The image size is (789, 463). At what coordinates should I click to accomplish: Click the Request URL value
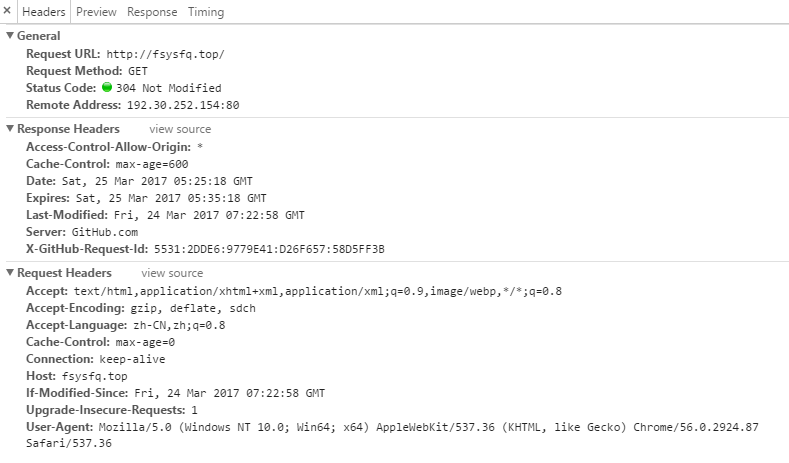[x=168, y=54]
